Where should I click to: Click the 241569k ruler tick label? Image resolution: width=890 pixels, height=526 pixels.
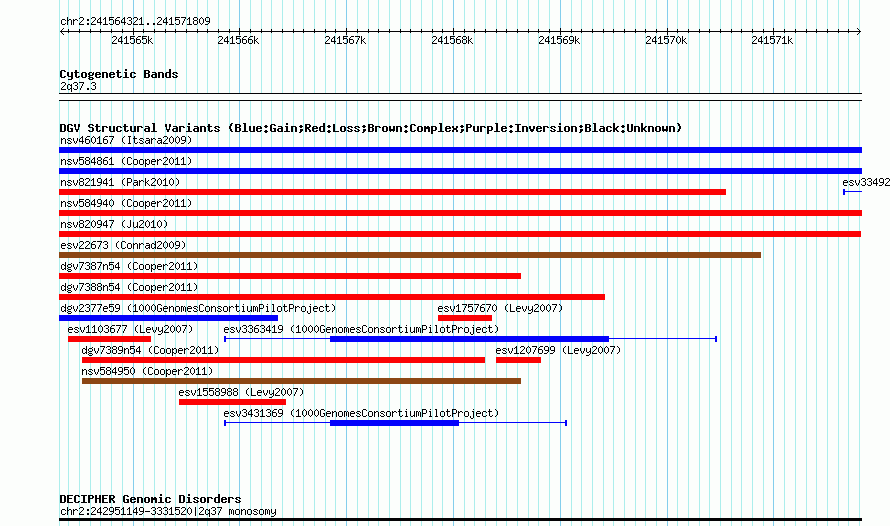559,40
